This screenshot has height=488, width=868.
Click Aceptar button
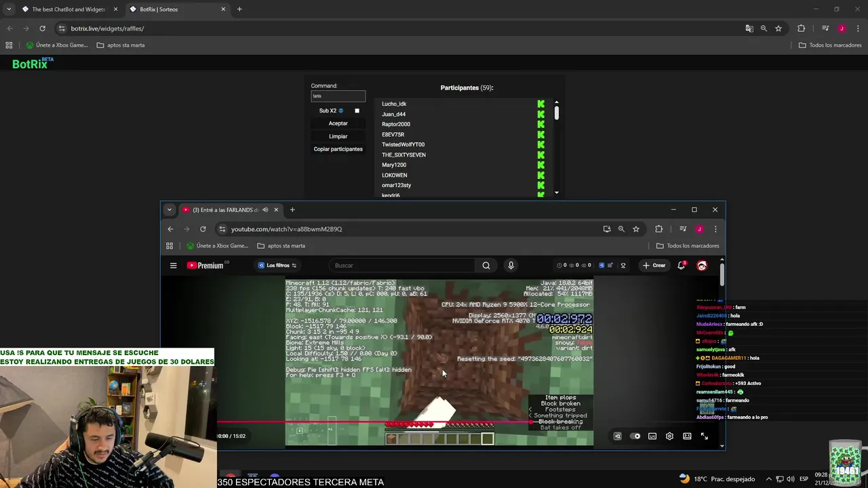338,123
